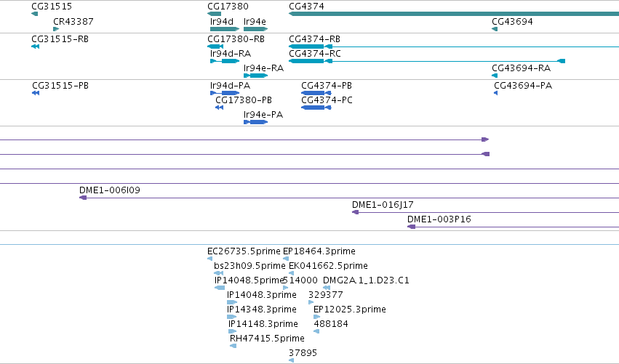
Task: Select EST bs23h09.5prime
Action: tap(249, 266)
